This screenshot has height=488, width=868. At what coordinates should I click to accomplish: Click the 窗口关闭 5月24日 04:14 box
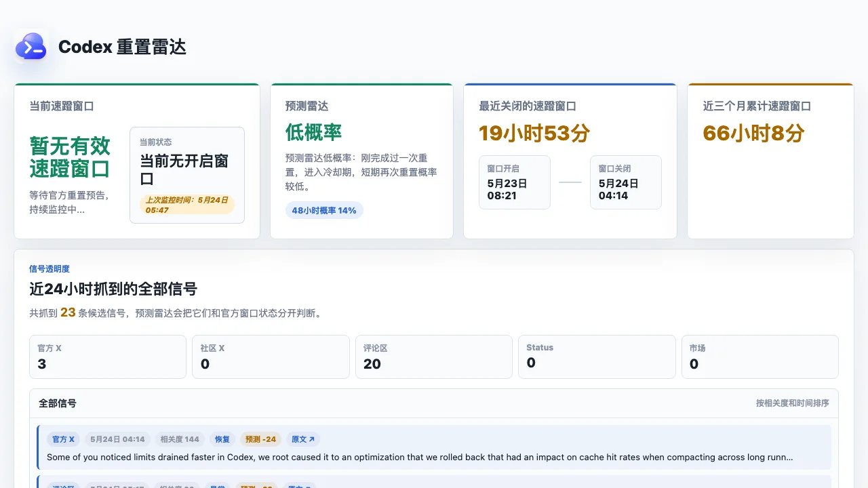coord(626,182)
